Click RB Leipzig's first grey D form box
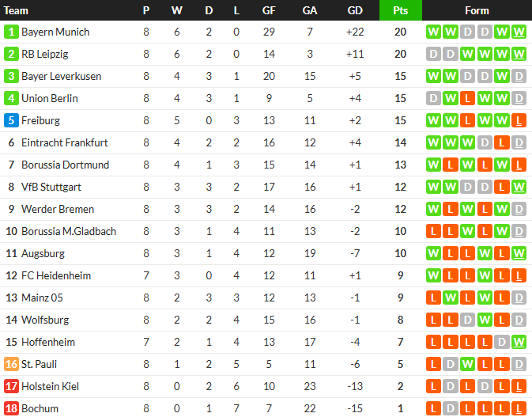 tap(433, 55)
